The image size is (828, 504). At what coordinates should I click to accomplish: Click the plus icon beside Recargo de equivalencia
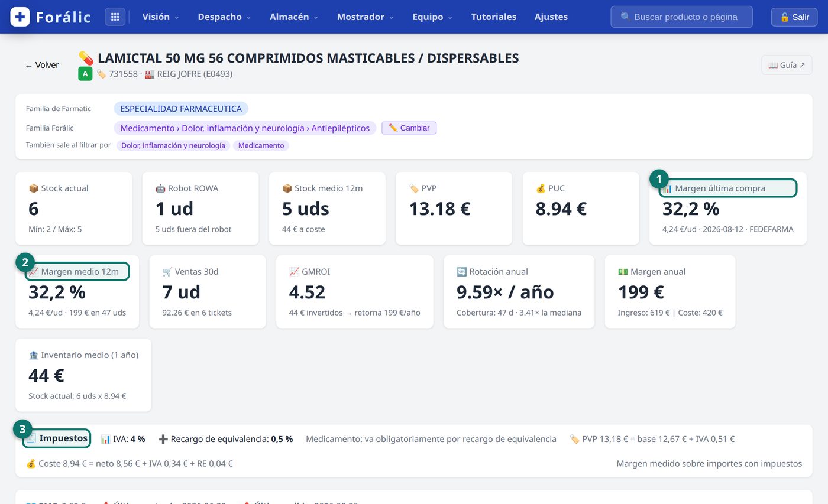[163, 439]
